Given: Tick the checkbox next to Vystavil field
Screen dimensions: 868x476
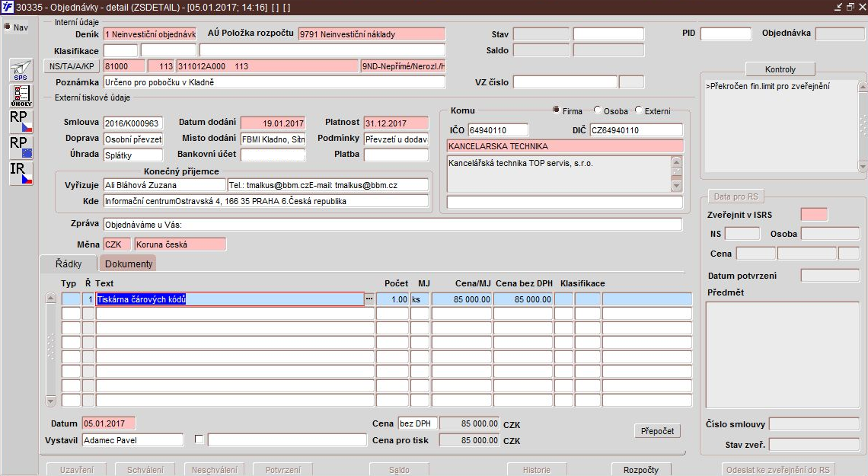Looking at the screenshot, I should coord(199,439).
